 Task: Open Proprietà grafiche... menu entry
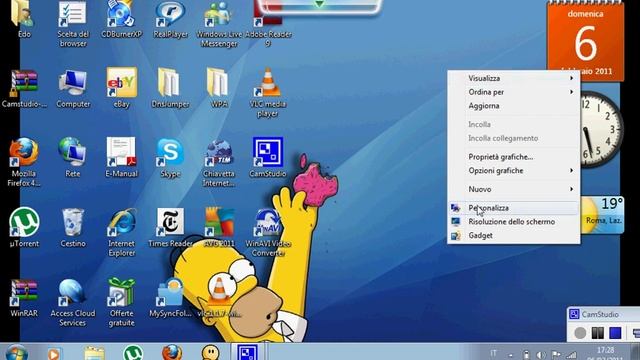pyautogui.click(x=513, y=157)
